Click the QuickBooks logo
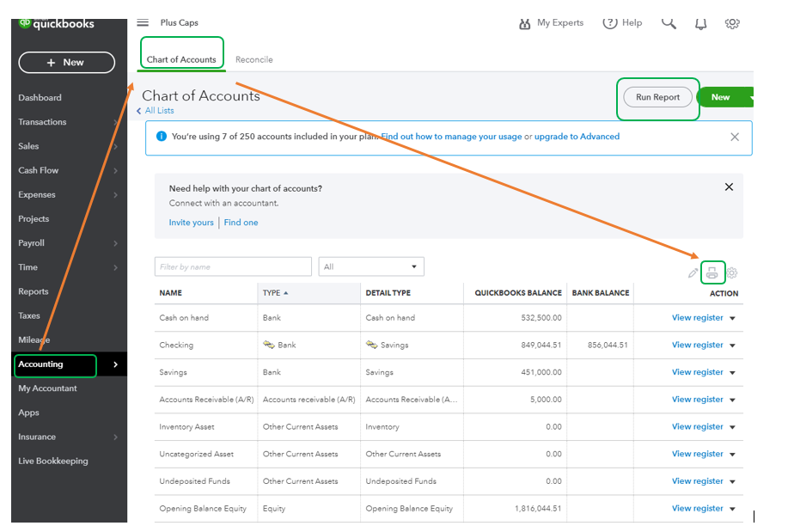Viewport: 794px width, 532px height. click(x=56, y=24)
